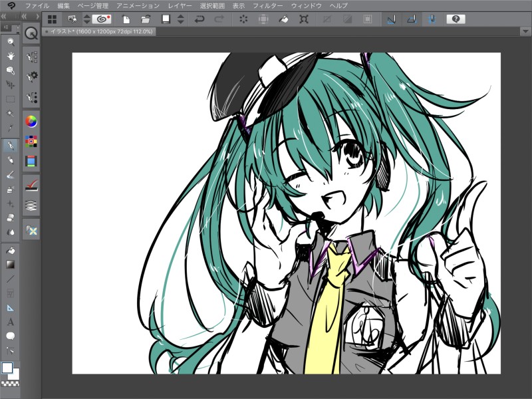Select the highlighted Pen tool
The width and height of the screenshot is (532, 399).
(x=11, y=146)
